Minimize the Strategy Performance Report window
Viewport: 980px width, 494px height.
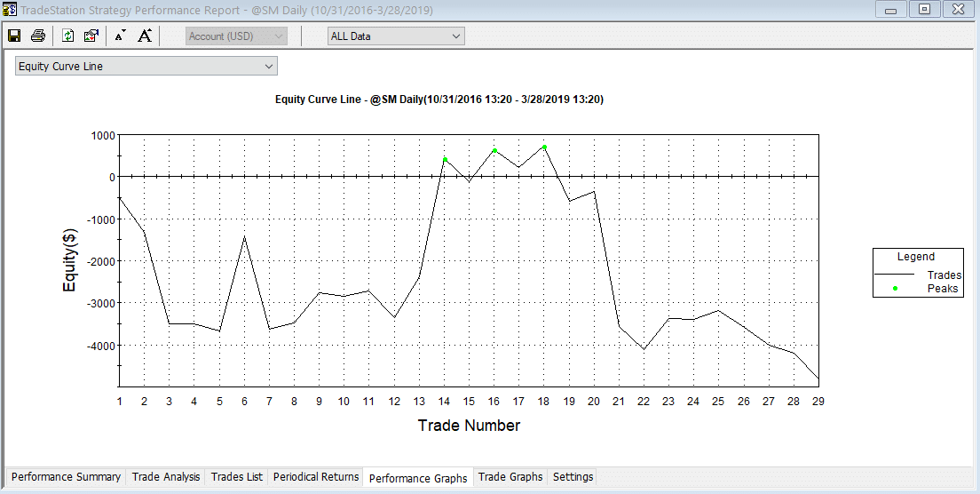pos(891,10)
